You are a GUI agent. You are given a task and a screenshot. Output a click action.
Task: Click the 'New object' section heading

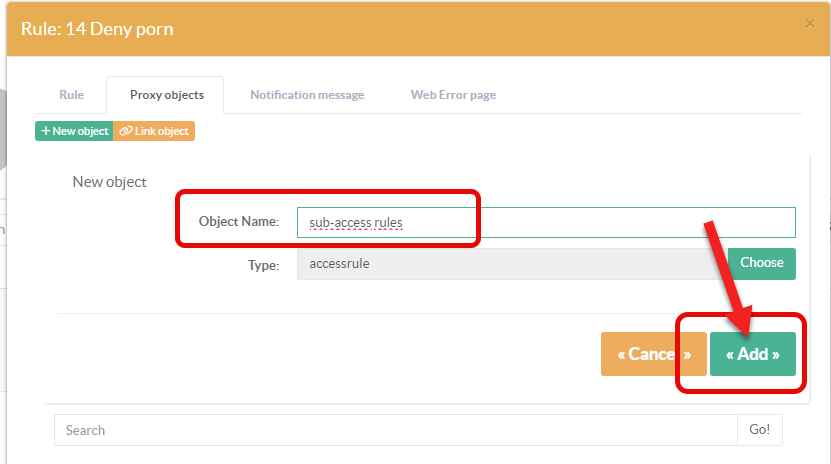(x=110, y=182)
